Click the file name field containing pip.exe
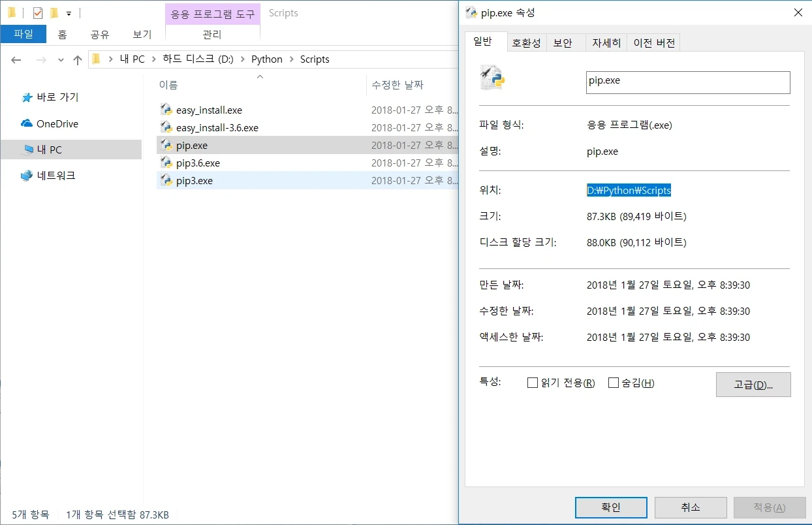 click(x=687, y=82)
